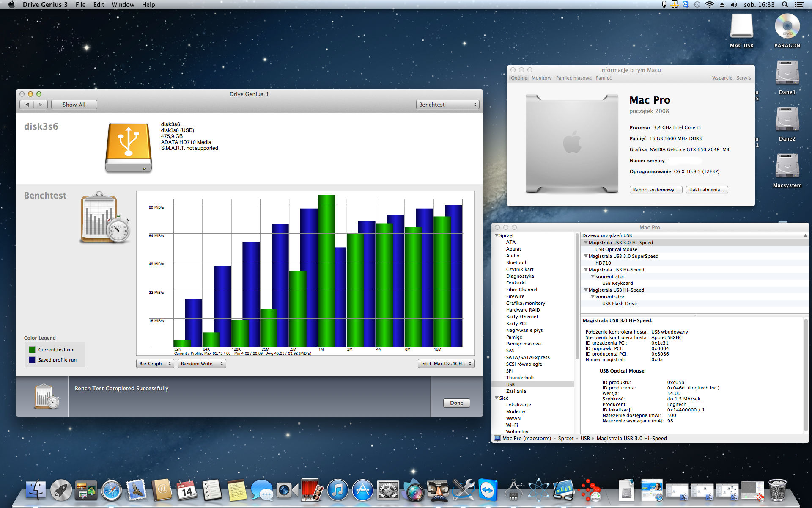The image size is (812, 508).
Task: Launch iTunes music note icon
Action: 337,490
